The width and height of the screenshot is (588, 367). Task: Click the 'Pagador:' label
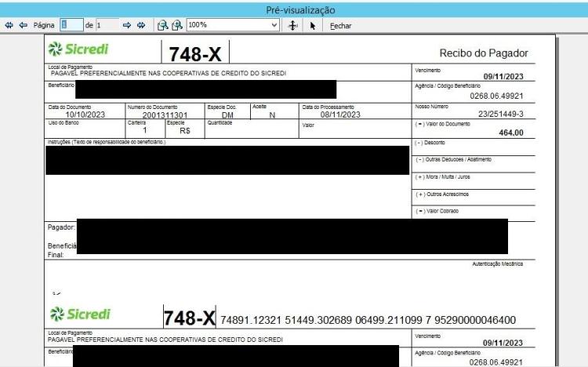[61, 227]
